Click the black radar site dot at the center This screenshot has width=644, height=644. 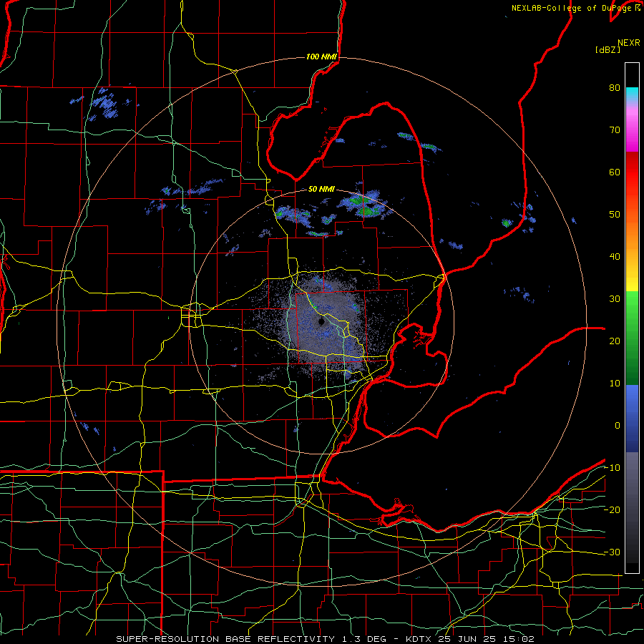tap(321, 321)
